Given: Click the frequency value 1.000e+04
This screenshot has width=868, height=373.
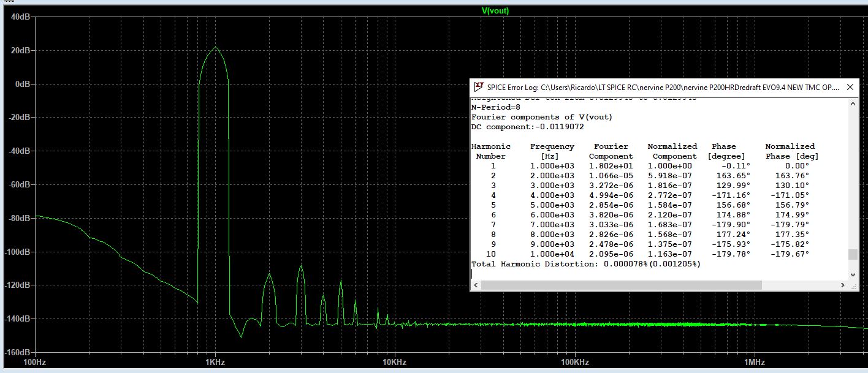Looking at the screenshot, I should 552,254.
